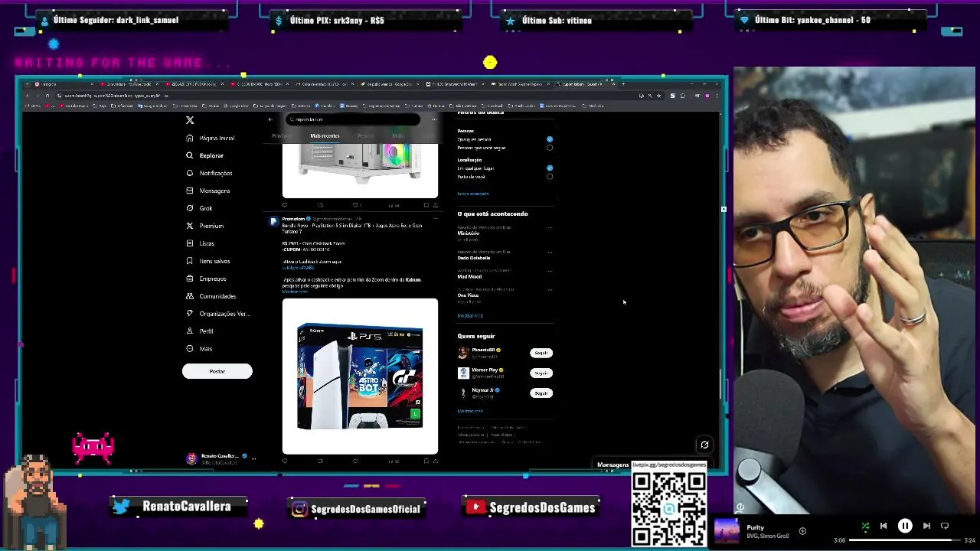Repost the PC case post
The width and height of the screenshot is (980, 551).
click(320, 205)
